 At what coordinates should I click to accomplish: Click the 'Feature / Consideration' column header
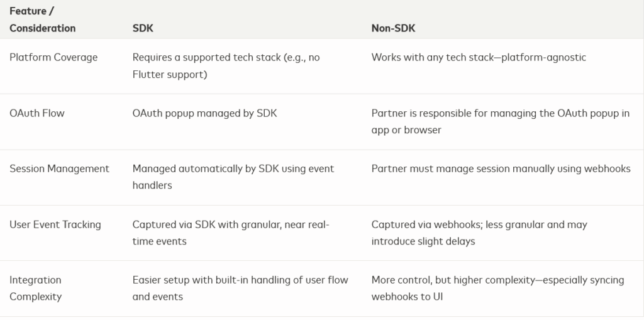(42, 19)
